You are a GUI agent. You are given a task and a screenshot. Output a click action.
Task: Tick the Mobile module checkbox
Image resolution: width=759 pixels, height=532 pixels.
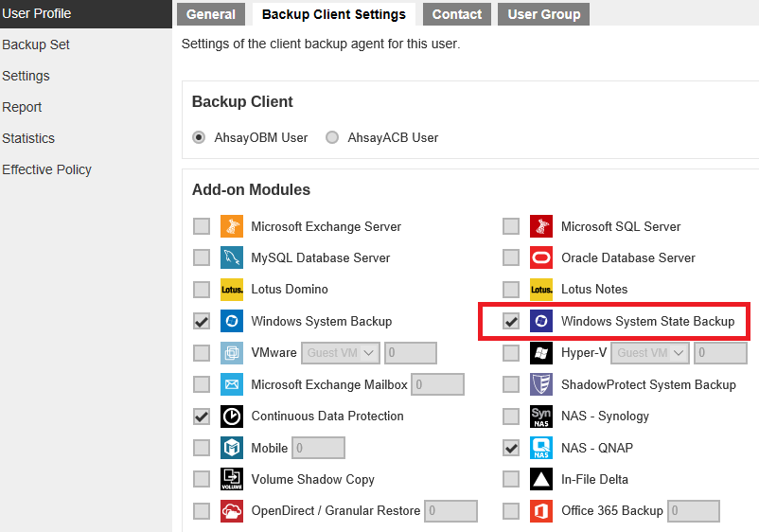[202, 448]
